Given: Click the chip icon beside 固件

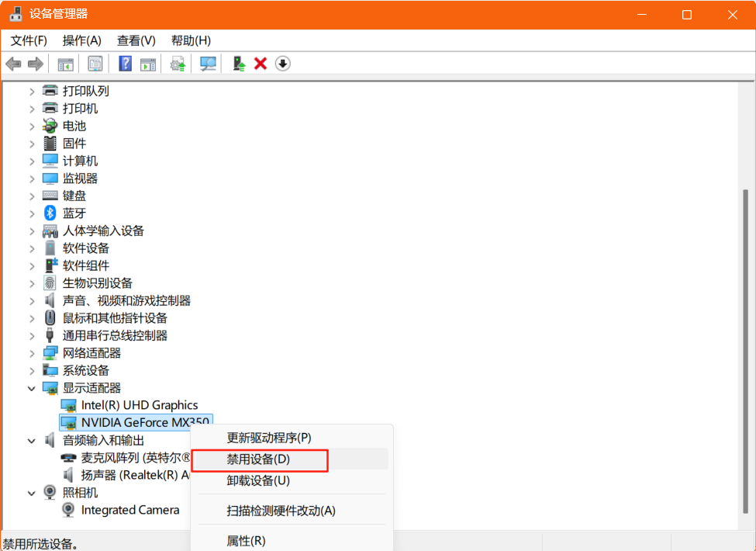Looking at the screenshot, I should pyautogui.click(x=50, y=144).
